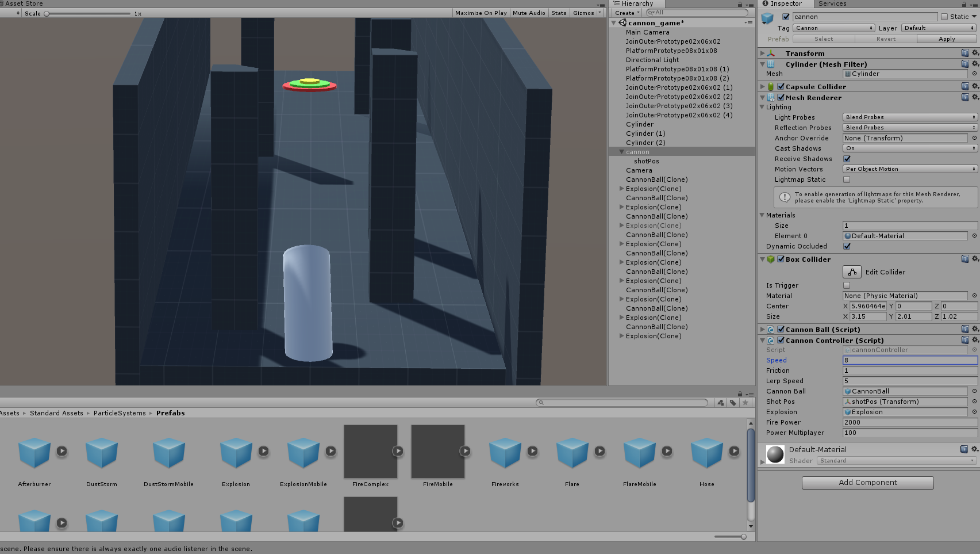Open the Layer dropdown showing Default
This screenshot has width=980, height=554.
point(939,28)
